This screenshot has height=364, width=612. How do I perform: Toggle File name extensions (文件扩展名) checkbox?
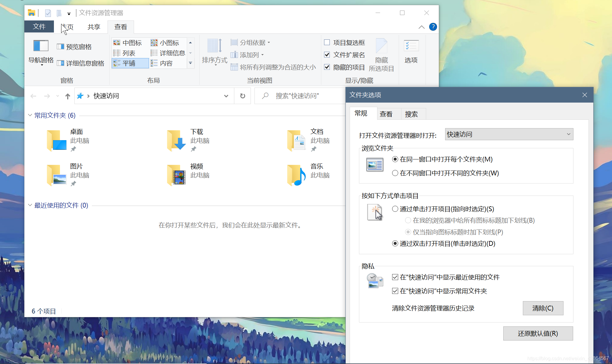point(345,55)
